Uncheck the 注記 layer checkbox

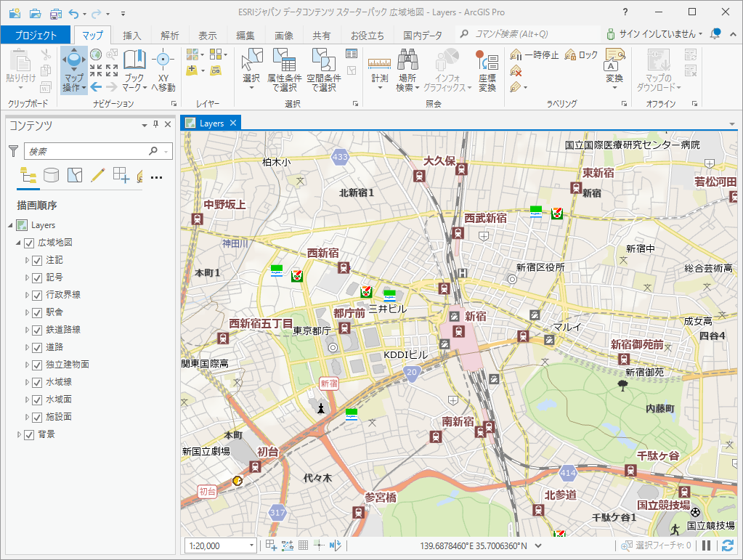coord(37,261)
